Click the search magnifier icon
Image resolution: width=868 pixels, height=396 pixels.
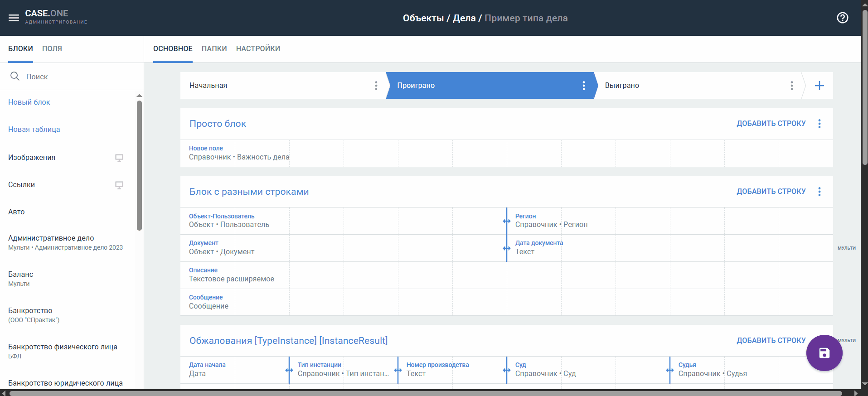(15, 76)
